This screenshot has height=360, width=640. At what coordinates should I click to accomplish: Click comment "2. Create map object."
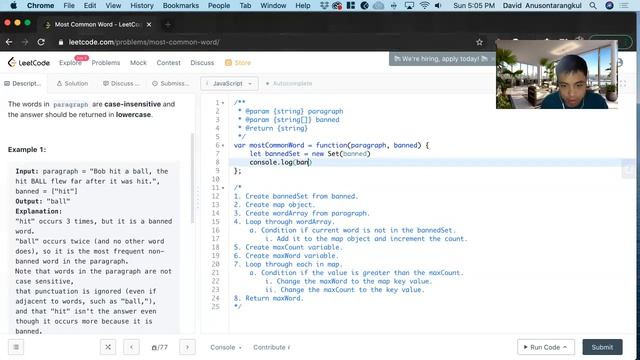point(274,205)
